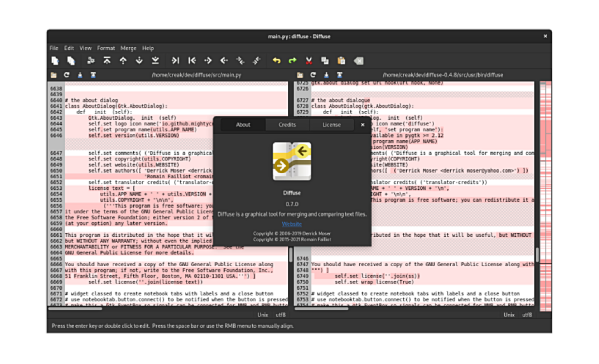Open the Help menu

click(148, 48)
